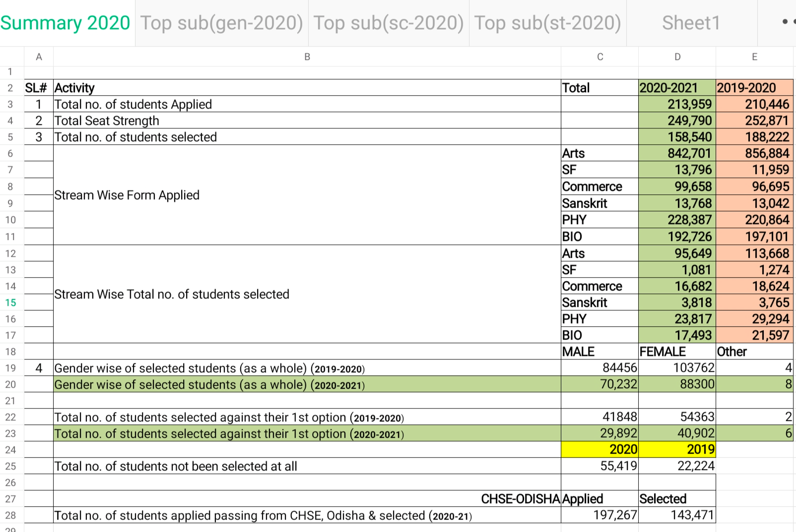Image resolution: width=796 pixels, height=532 pixels.
Task: Click the 'PHY' cell in row 10
Action: [600, 220]
